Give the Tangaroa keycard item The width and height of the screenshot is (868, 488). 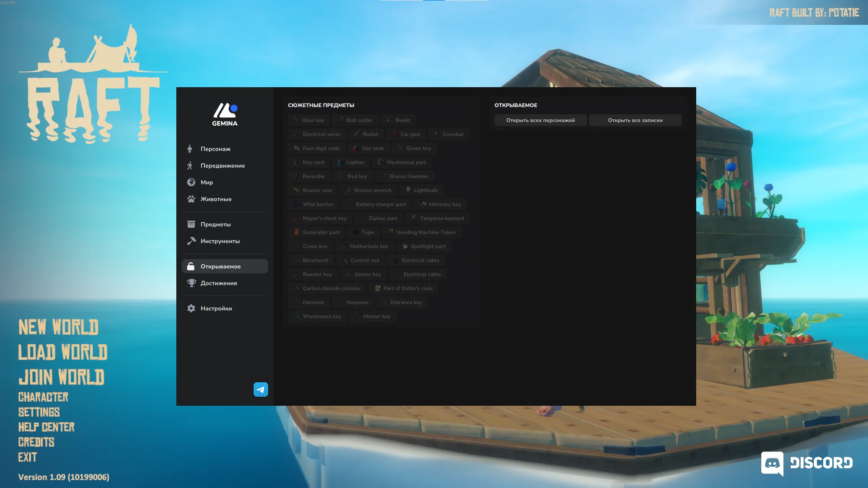438,218
